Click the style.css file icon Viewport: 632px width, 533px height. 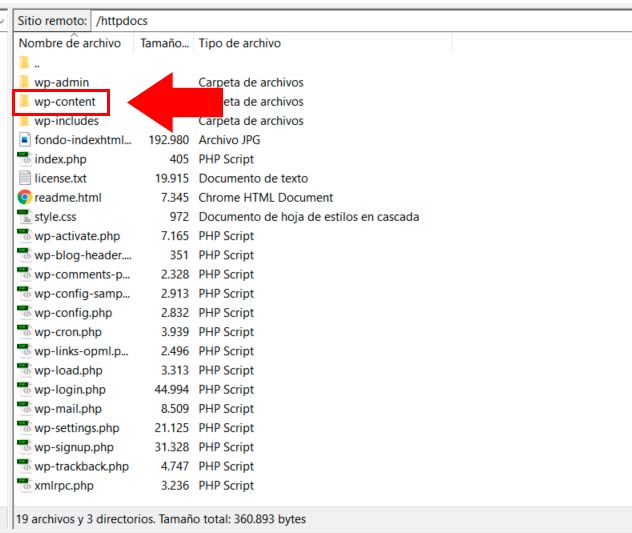click(x=25, y=217)
